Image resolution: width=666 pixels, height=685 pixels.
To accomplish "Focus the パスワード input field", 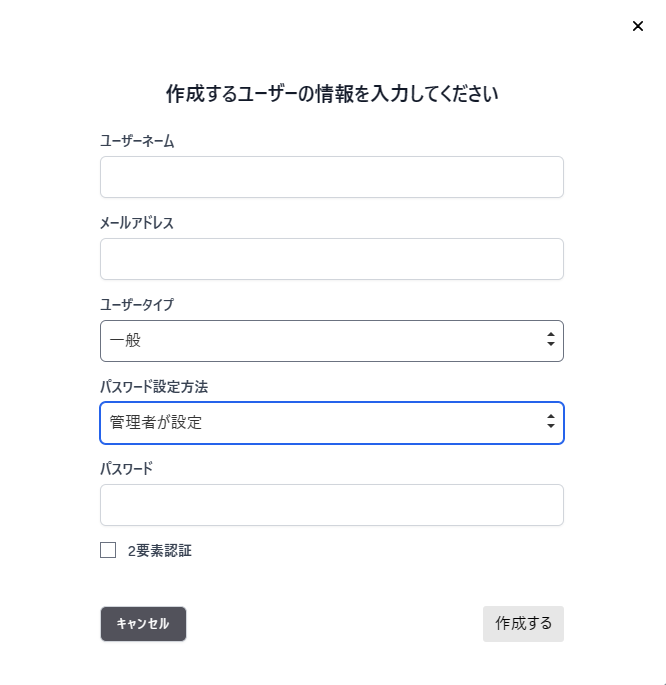I will tap(332, 505).
